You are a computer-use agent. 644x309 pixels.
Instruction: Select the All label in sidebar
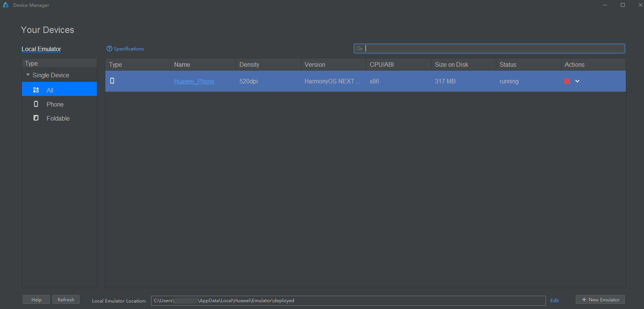(50, 90)
